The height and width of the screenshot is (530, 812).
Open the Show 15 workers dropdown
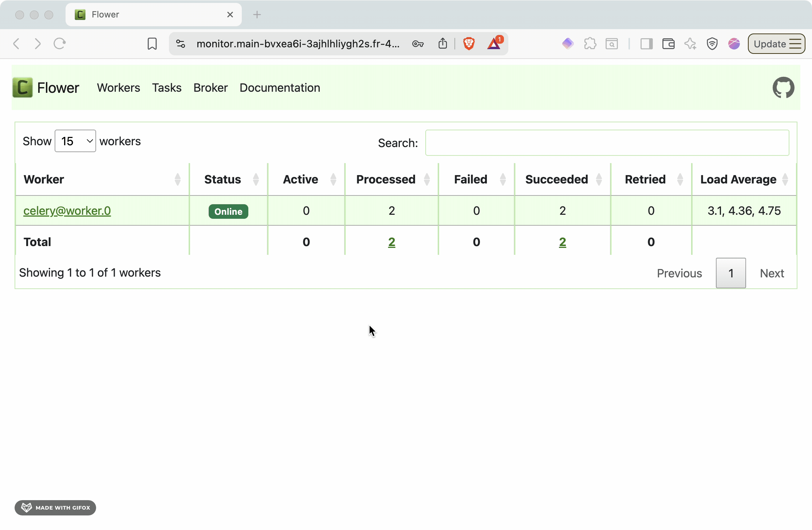[x=75, y=141]
